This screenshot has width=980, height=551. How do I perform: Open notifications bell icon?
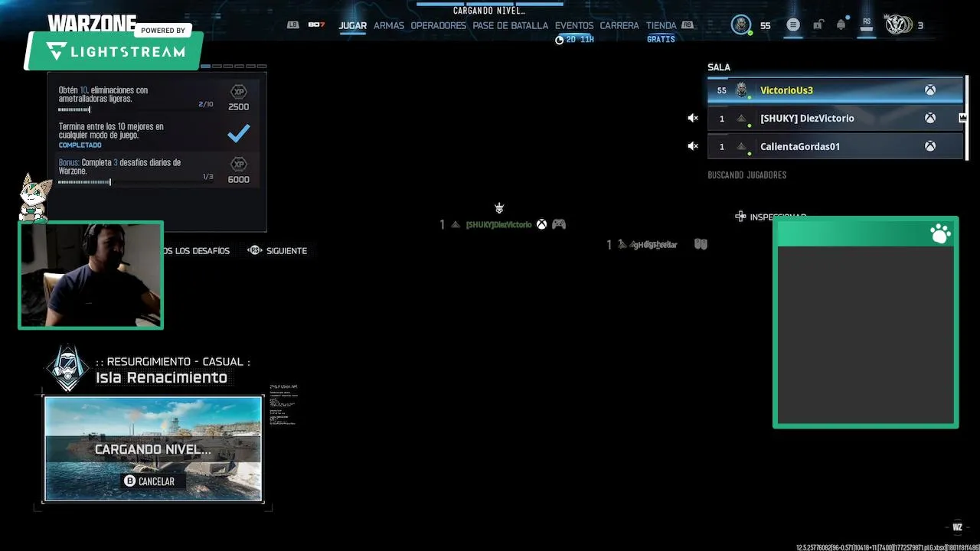pos(841,25)
